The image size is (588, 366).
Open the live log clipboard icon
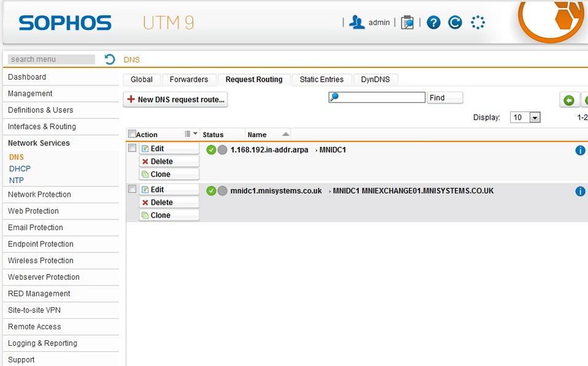click(407, 23)
